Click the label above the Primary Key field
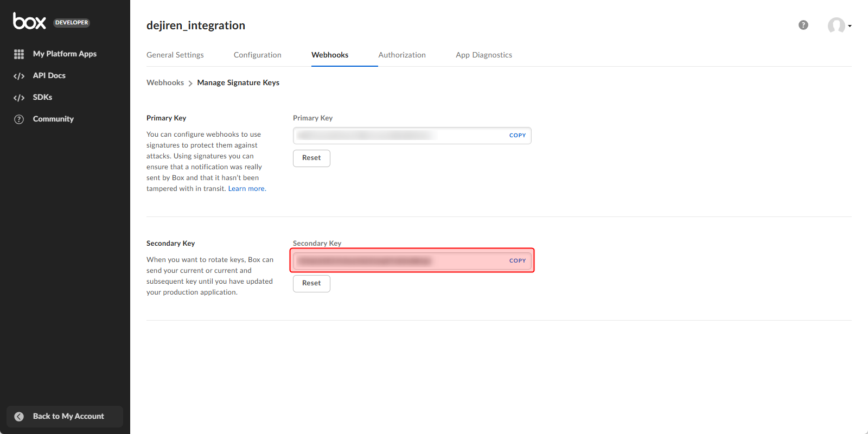The height and width of the screenshot is (434, 868). pyautogui.click(x=312, y=118)
